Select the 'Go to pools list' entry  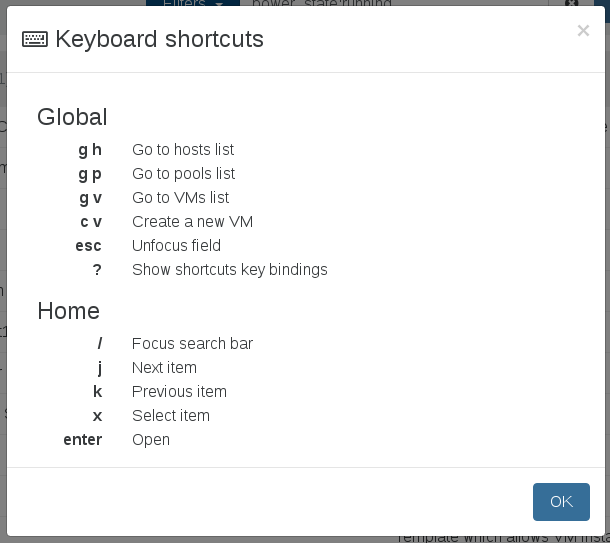coord(183,174)
